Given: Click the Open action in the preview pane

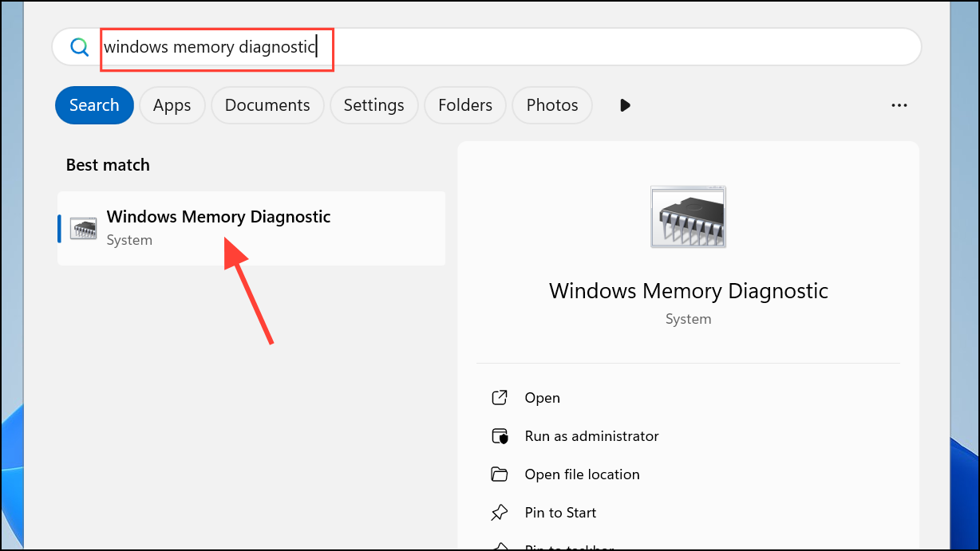Looking at the screenshot, I should point(542,398).
